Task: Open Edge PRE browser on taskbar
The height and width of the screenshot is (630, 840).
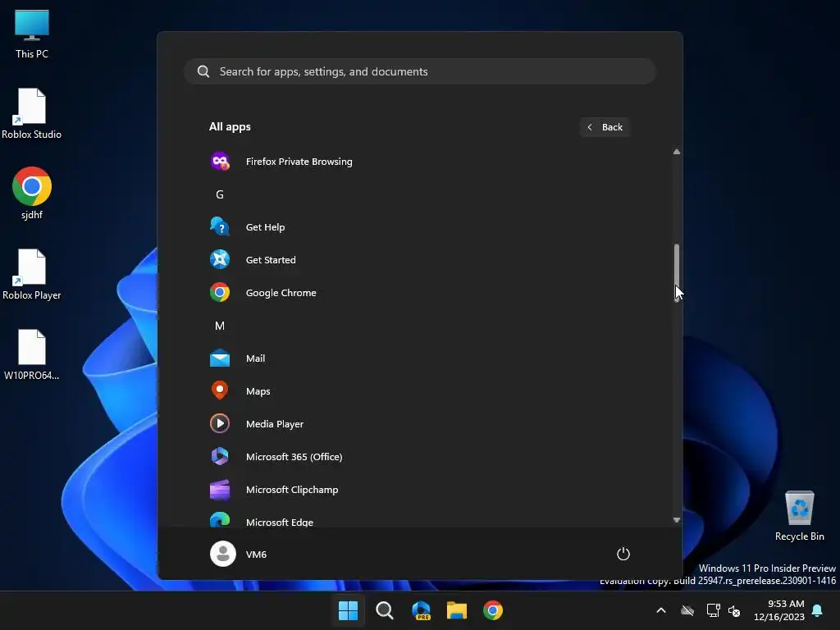Action: coord(421,610)
